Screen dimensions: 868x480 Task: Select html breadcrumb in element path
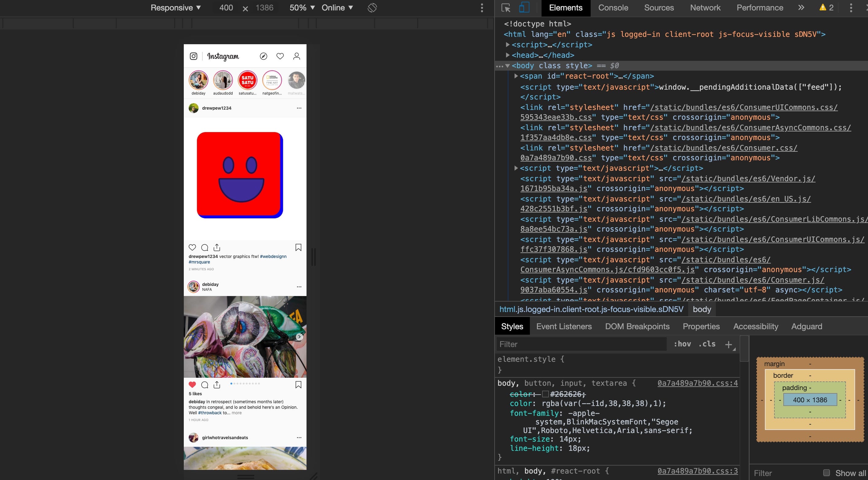(x=591, y=309)
